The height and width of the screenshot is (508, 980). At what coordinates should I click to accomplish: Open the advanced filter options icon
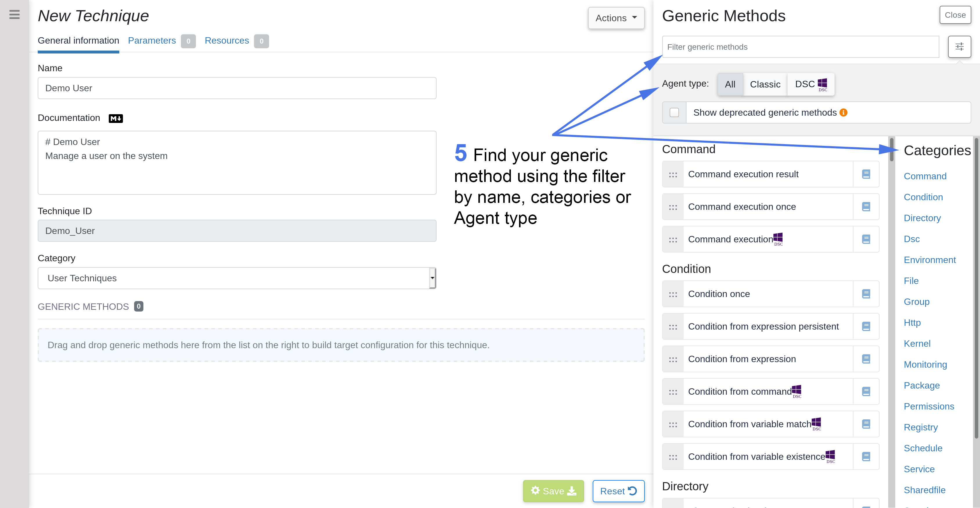click(x=959, y=46)
